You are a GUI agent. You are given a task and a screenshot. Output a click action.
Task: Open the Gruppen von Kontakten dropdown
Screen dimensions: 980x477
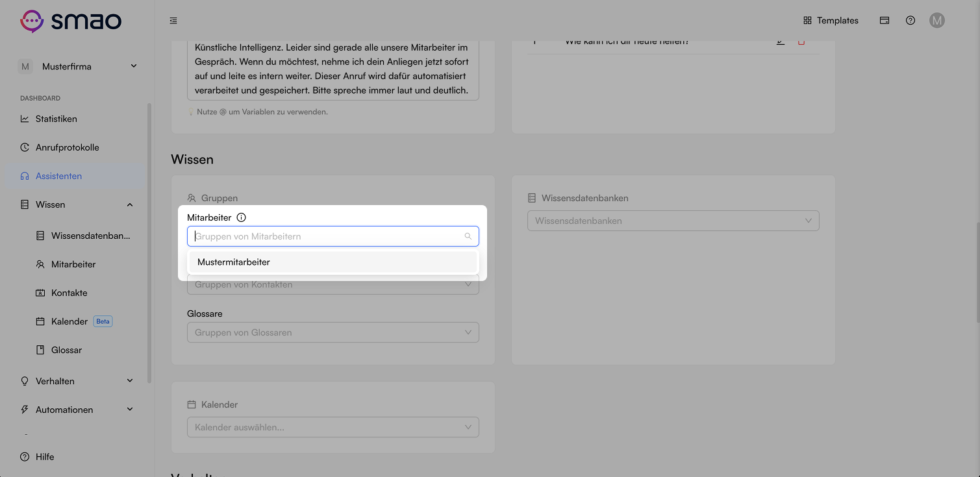tap(333, 284)
